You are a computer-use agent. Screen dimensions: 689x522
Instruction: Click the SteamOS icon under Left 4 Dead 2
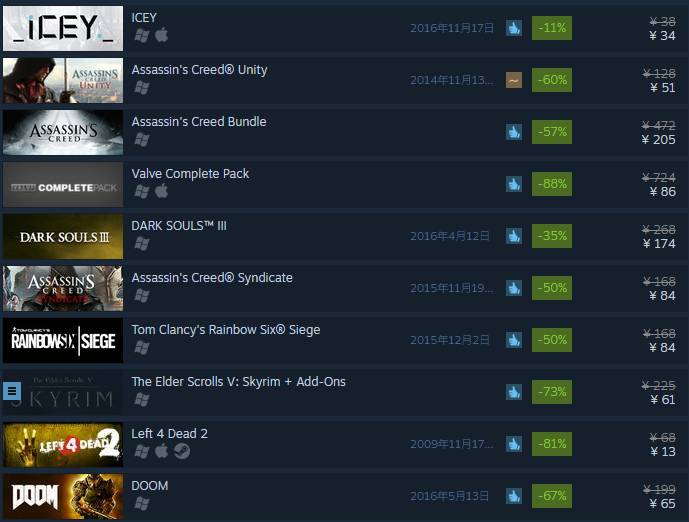click(x=181, y=451)
